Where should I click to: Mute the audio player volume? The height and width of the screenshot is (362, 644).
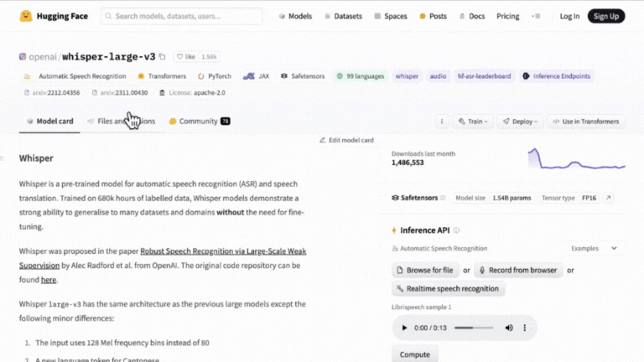click(508, 328)
